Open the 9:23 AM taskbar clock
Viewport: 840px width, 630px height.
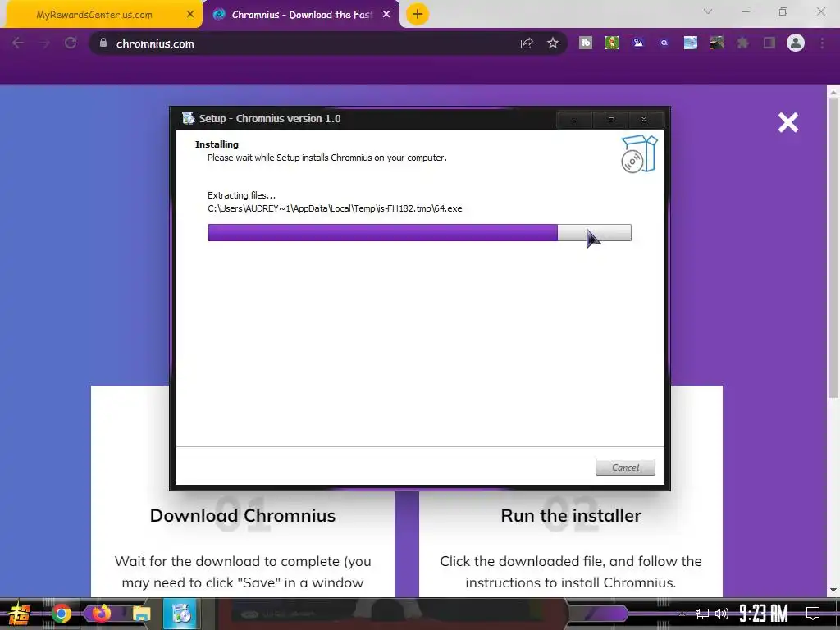coord(764,614)
